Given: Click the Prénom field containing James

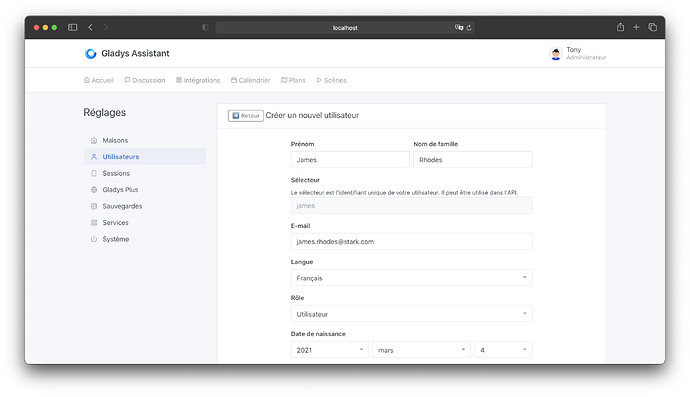Looking at the screenshot, I should pyautogui.click(x=350, y=160).
